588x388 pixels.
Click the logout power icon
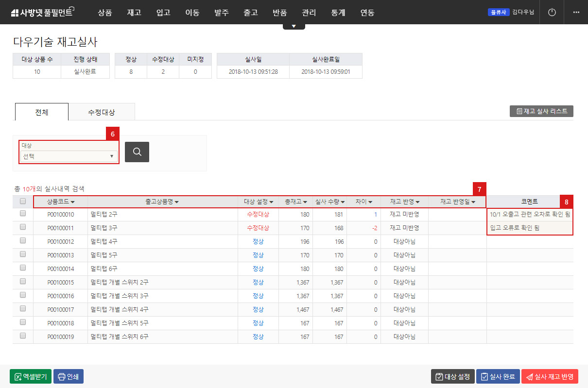552,12
